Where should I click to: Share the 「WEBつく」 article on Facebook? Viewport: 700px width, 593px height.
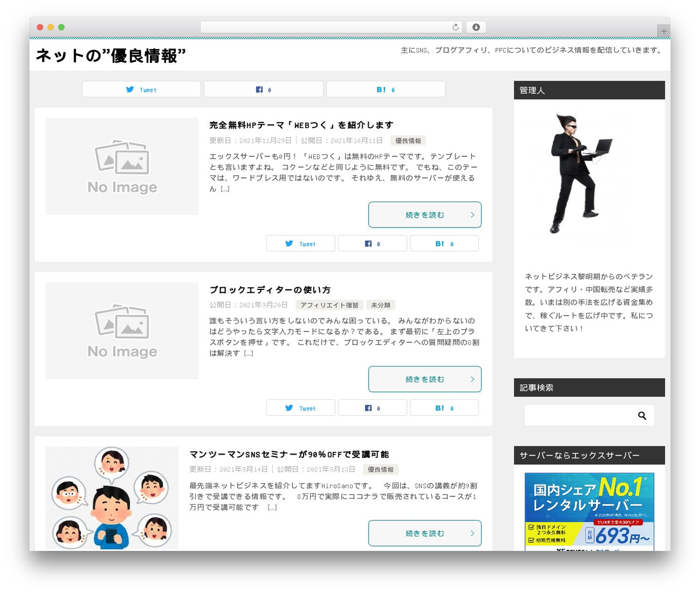372,243
